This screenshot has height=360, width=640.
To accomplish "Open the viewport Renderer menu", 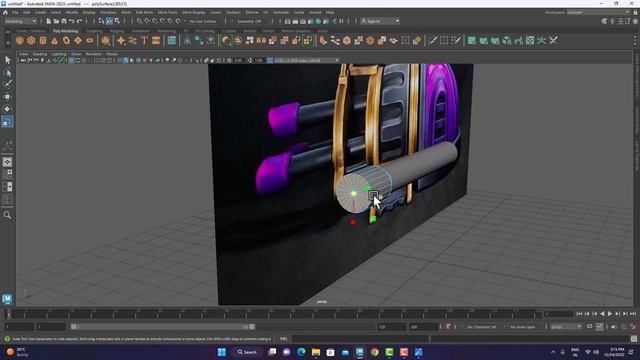I will click(x=93, y=54).
